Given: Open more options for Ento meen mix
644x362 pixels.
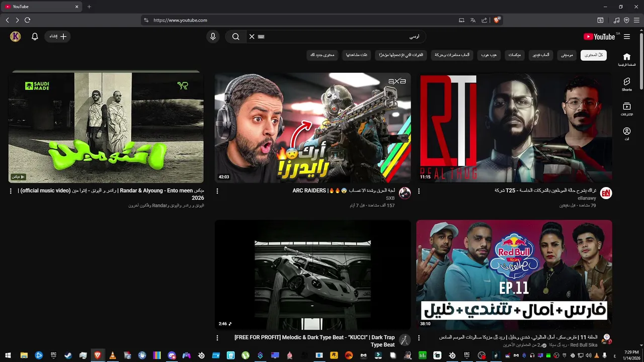Looking at the screenshot, I should [x=11, y=191].
